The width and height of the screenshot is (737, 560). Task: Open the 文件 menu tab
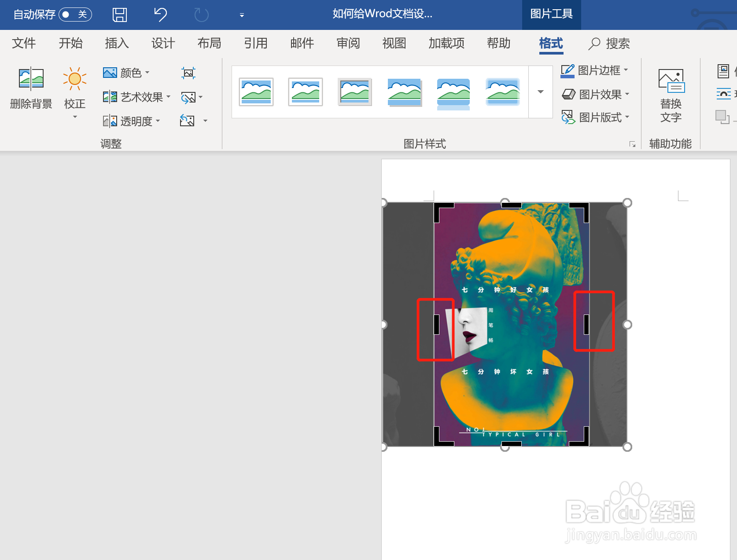(x=24, y=43)
